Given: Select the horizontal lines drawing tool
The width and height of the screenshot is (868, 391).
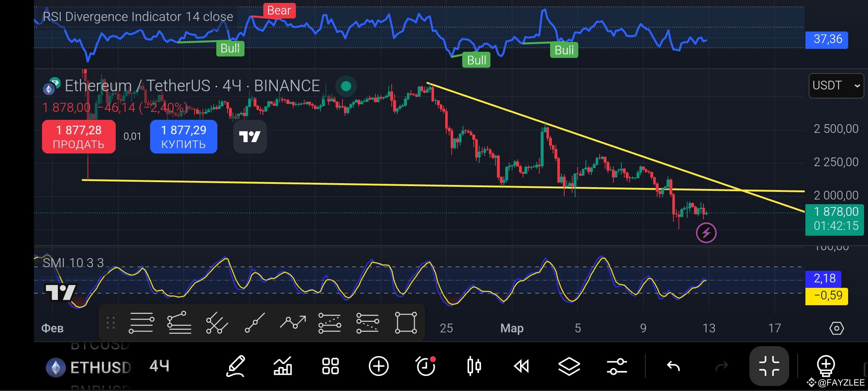Looking at the screenshot, I should [141, 323].
